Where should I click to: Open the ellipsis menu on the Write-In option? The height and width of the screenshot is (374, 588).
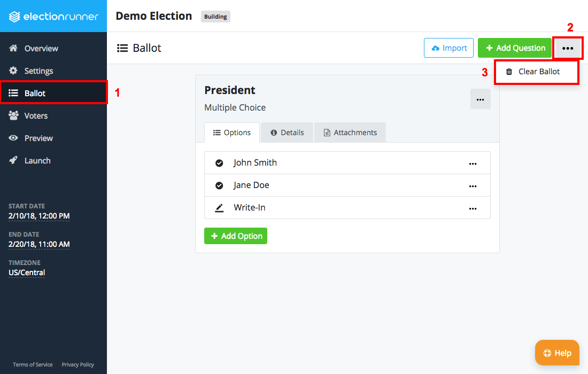pos(473,208)
